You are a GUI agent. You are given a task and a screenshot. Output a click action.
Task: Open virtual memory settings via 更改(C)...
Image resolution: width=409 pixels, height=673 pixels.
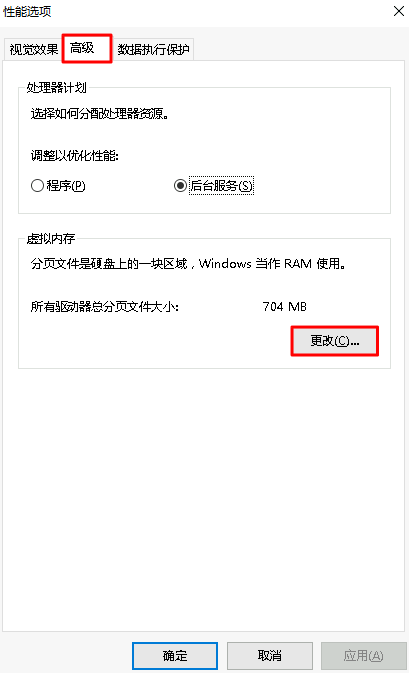click(335, 341)
